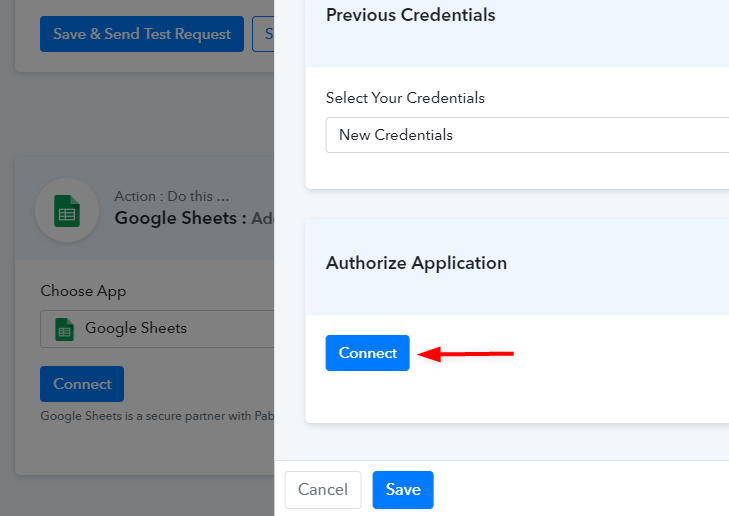Open the Choose App Google Sheets dropdown
The image size is (729, 516).
pos(157,329)
